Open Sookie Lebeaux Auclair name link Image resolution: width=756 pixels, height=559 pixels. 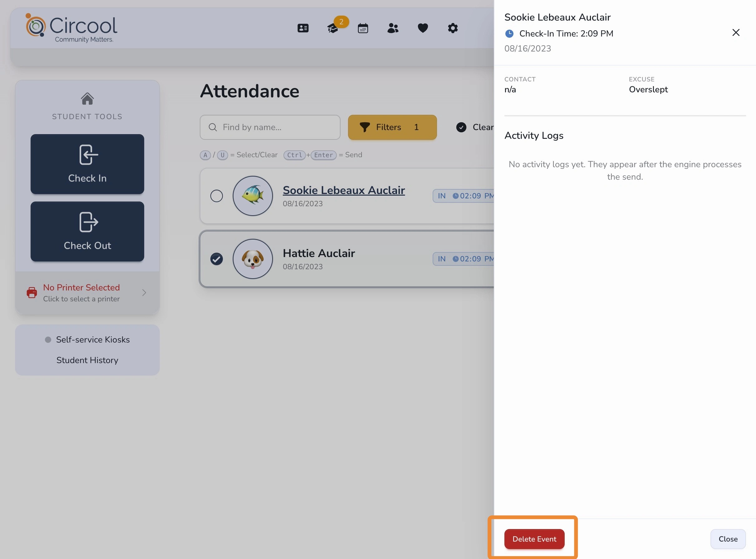(x=344, y=190)
